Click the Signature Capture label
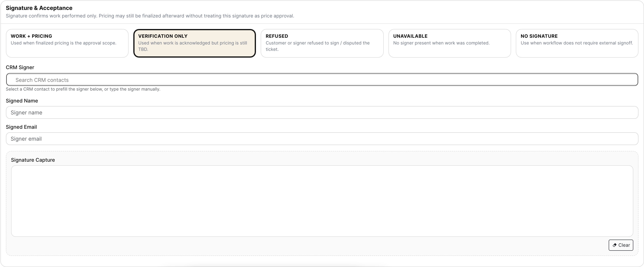 (33, 160)
